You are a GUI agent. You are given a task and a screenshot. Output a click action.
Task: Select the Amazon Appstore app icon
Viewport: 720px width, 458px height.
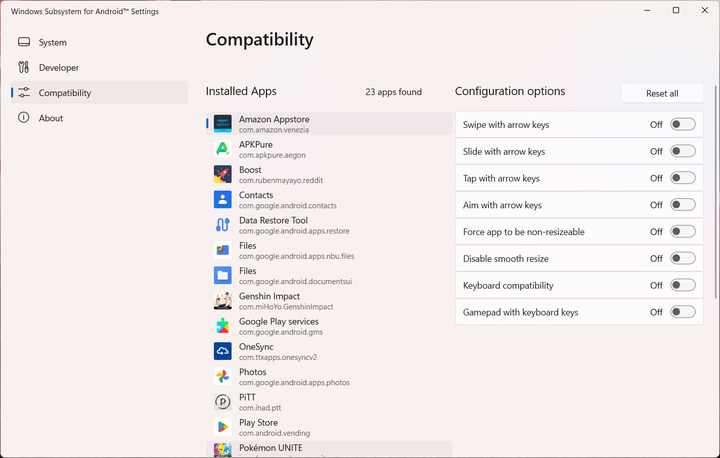point(223,124)
